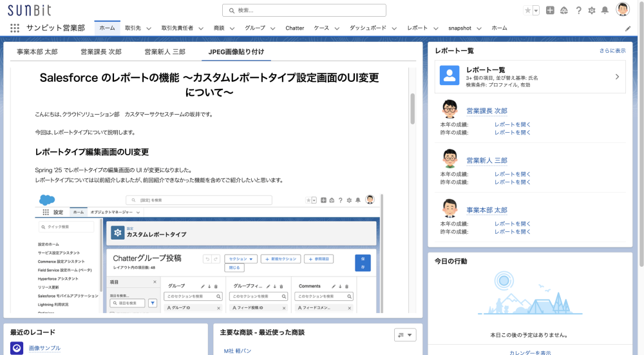Open the snapshot navigation tab
Image resolution: width=644 pixels, height=355 pixels.
[x=460, y=28]
